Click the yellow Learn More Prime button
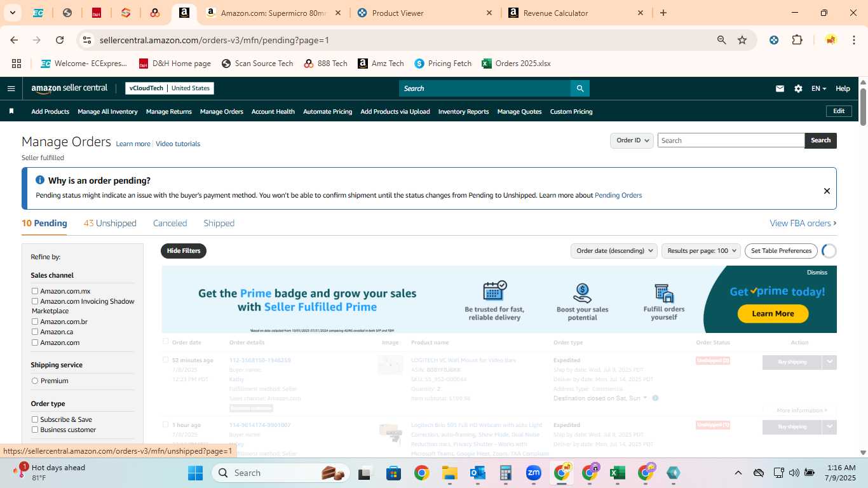 [773, 313]
